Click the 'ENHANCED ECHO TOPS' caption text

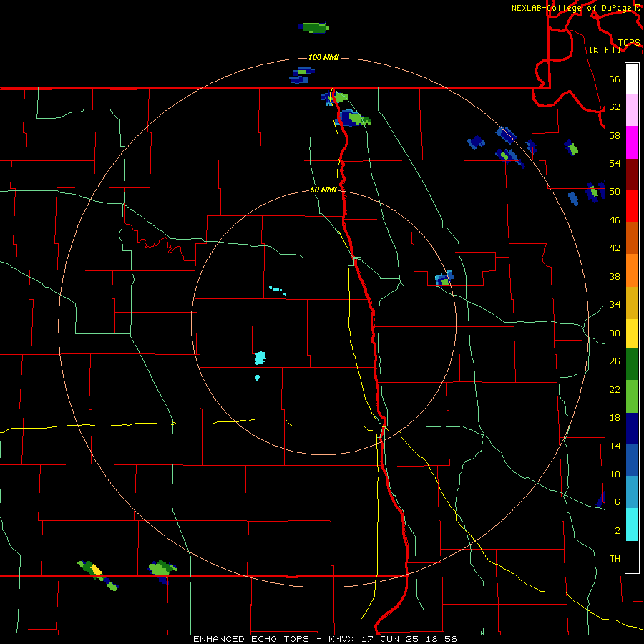[x=251, y=639]
